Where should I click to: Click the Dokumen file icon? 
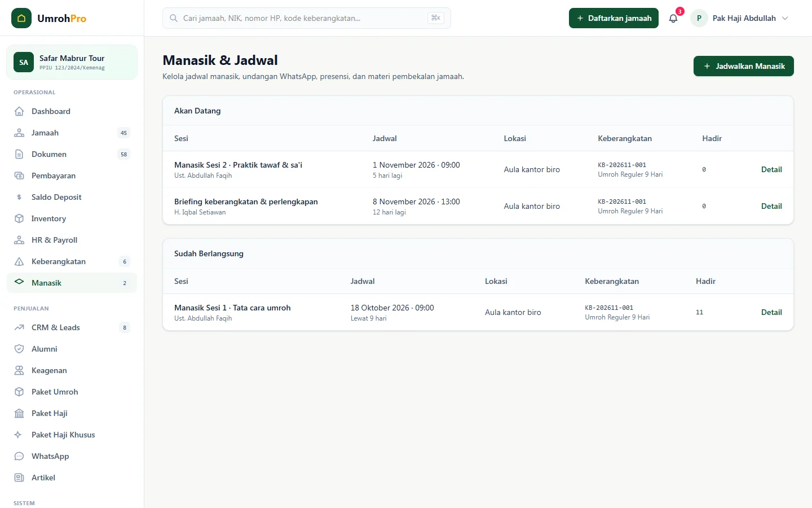[x=19, y=154]
